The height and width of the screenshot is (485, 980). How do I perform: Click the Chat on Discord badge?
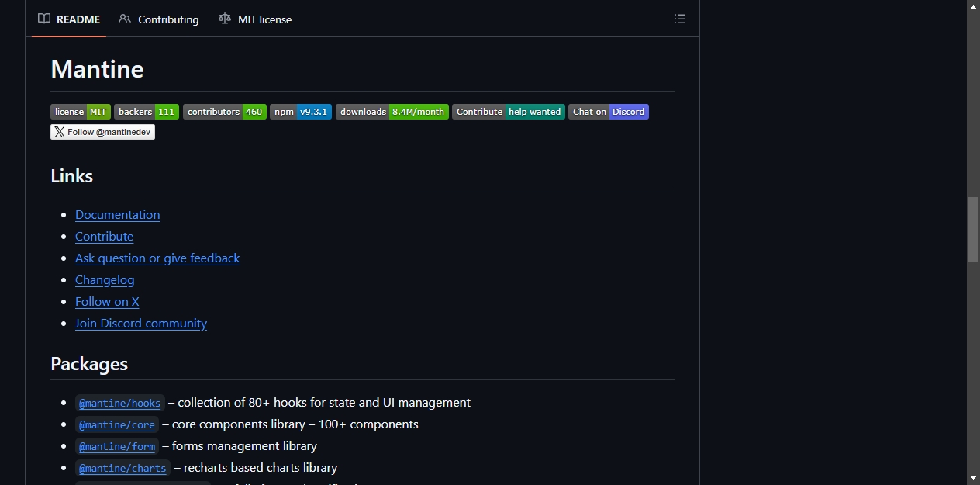tap(609, 112)
